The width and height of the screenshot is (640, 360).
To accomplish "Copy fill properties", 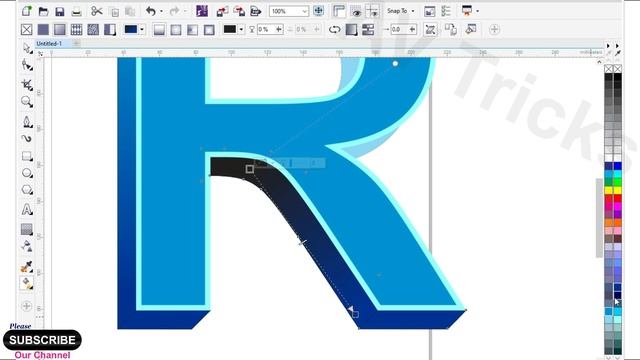I will 451,29.
